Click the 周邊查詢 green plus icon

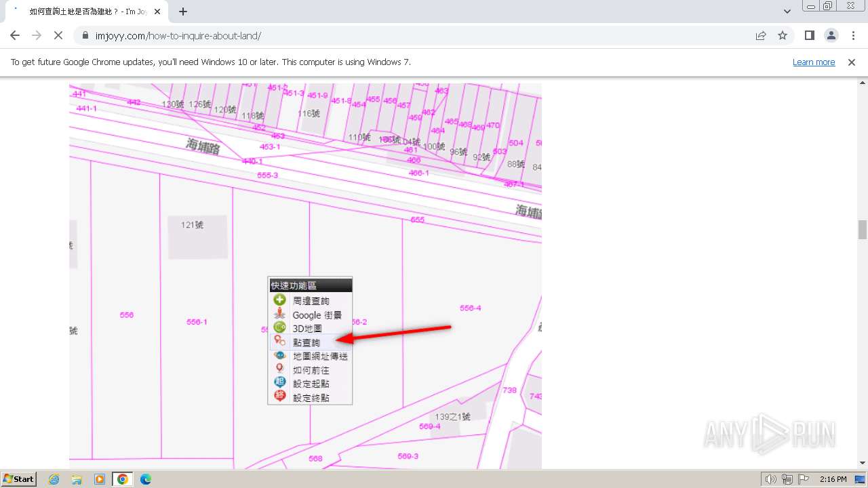279,300
